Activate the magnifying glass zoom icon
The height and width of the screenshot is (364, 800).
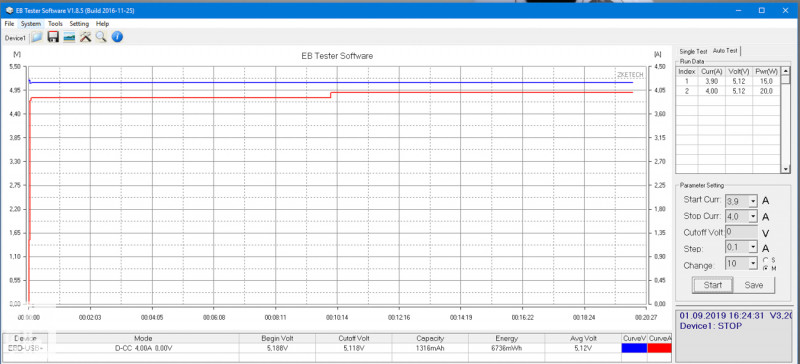coord(101,37)
